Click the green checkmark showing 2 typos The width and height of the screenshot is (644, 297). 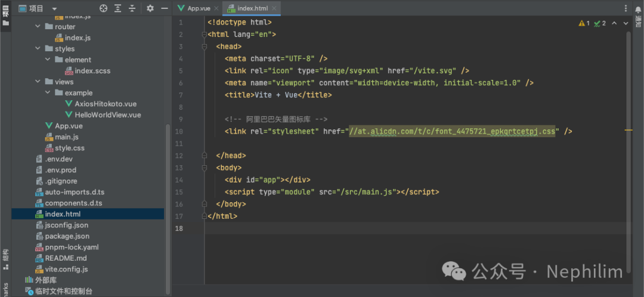(x=600, y=23)
